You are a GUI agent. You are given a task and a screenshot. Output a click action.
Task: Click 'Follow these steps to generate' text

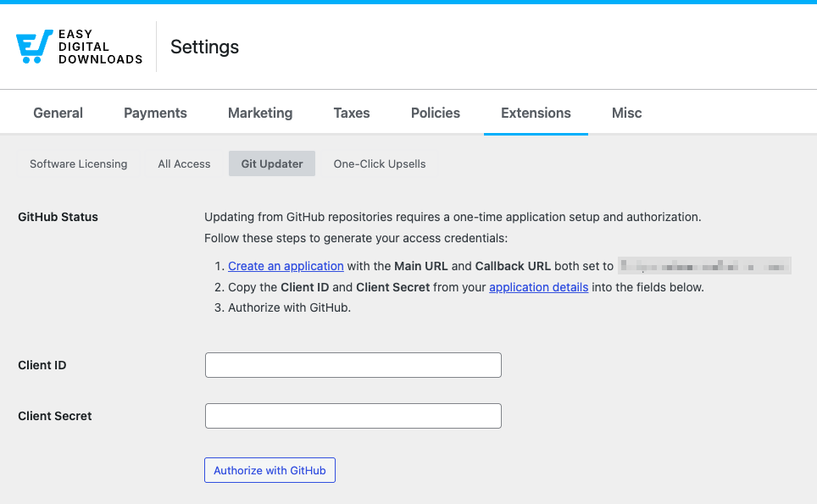(x=356, y=239)
